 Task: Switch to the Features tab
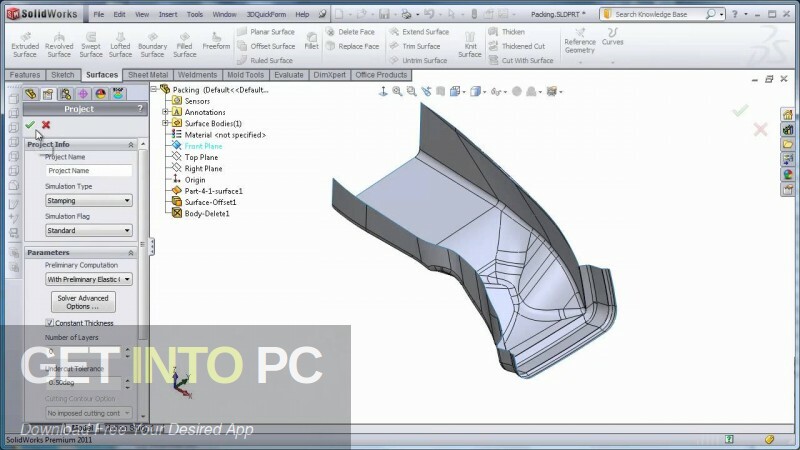pos(24,75)
